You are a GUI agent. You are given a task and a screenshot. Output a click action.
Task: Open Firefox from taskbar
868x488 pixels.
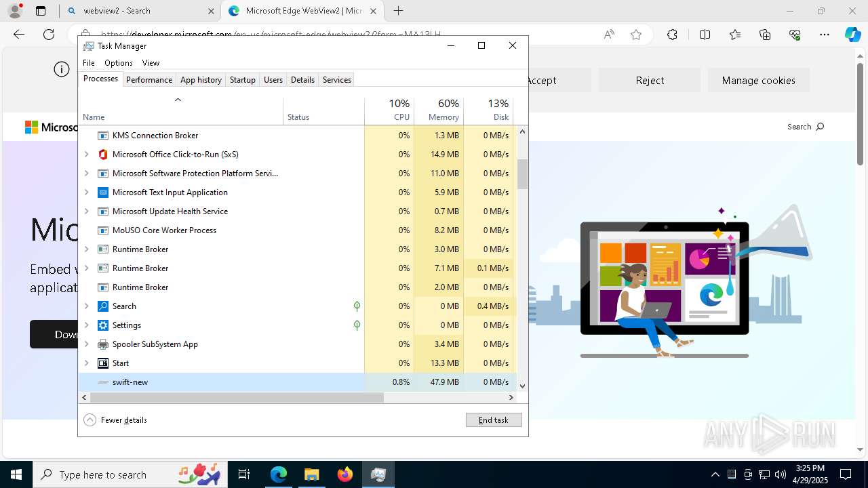point(345,474)
